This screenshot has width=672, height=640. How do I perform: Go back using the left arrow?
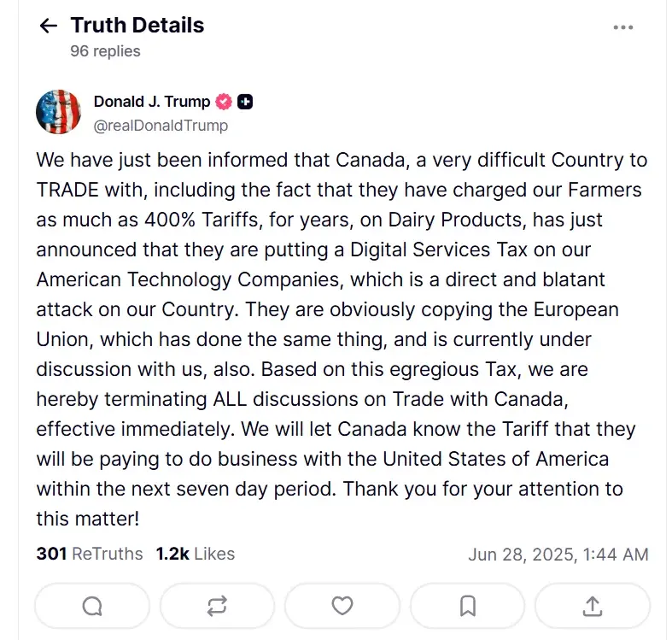(49, 26)
